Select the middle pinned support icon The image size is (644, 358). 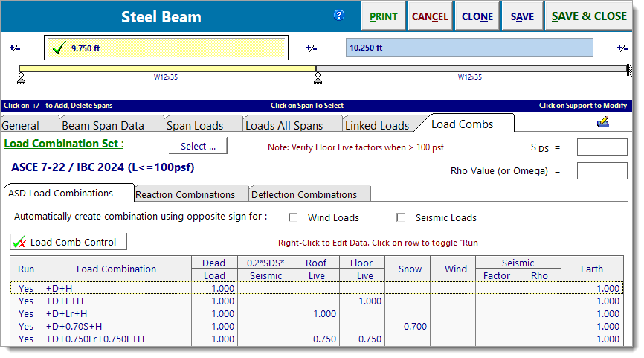(x=318, y=78)
